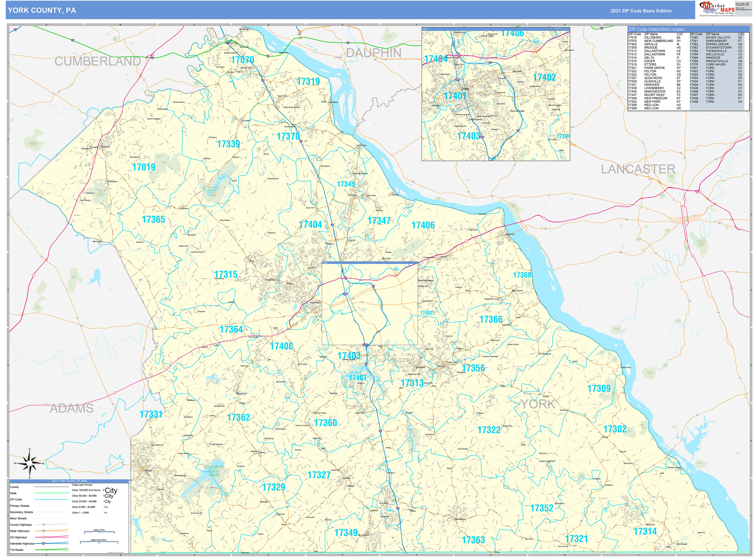Click the "State Highways" legend entry
The width and height of the screenshot is (756, 557).
pos(19,531)
